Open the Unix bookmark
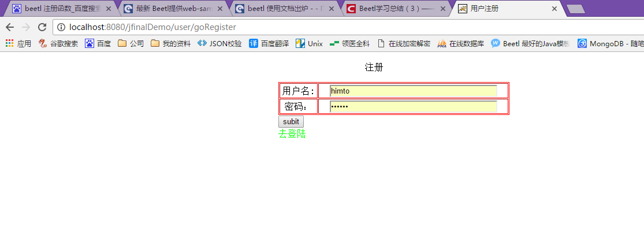 (309, 43)
